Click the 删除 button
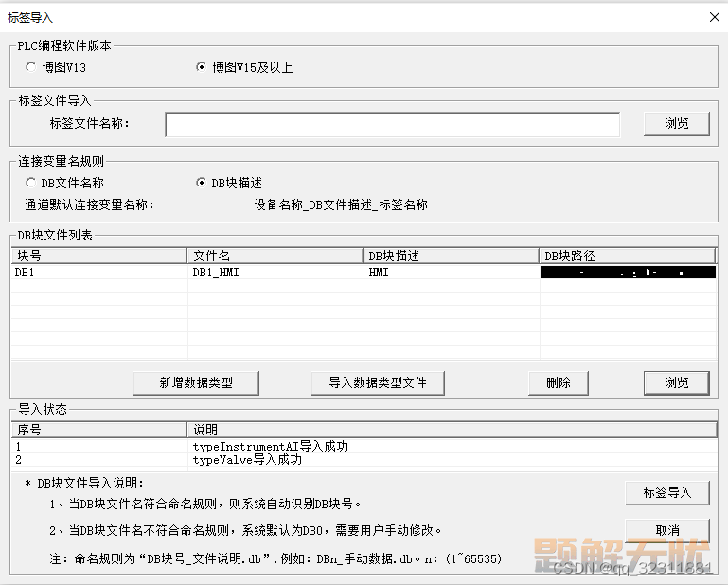This screenshot has width=728, height=585. [x=559, y=383]
